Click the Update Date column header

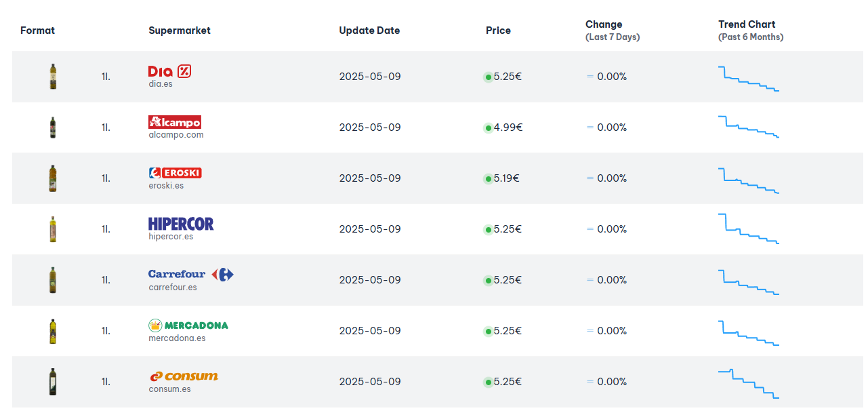click(x=369, y=31)
